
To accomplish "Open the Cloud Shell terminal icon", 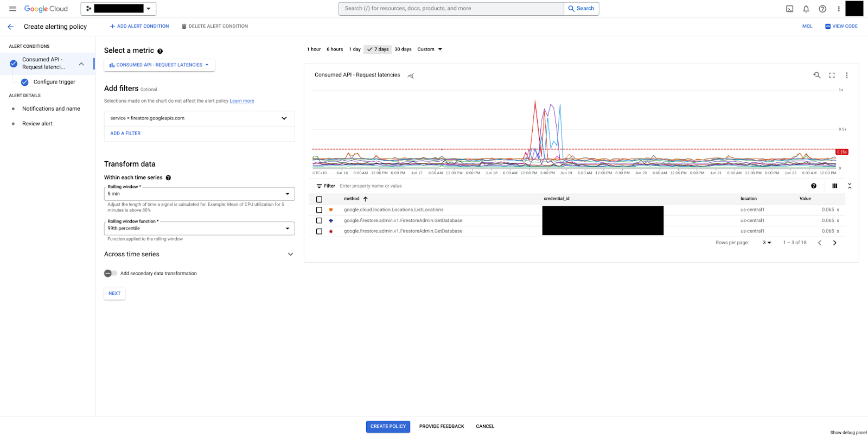I will point(789,9).
